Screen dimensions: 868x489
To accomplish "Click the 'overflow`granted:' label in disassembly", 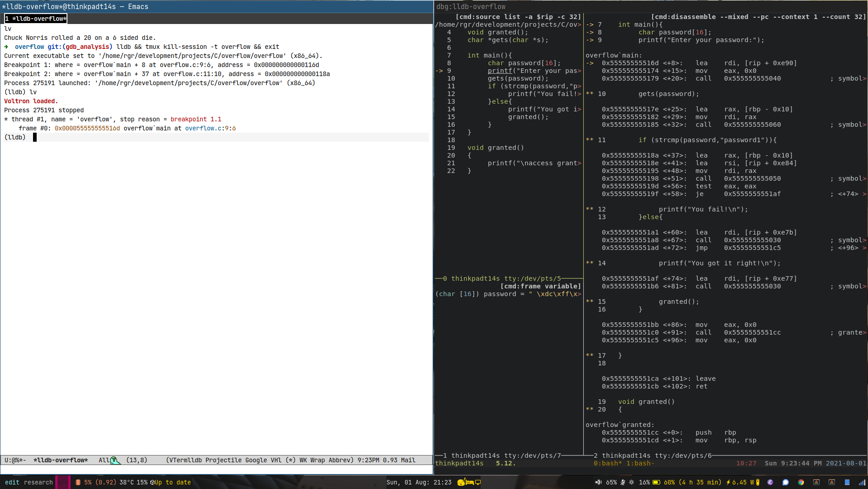I will tap(620, 425).
